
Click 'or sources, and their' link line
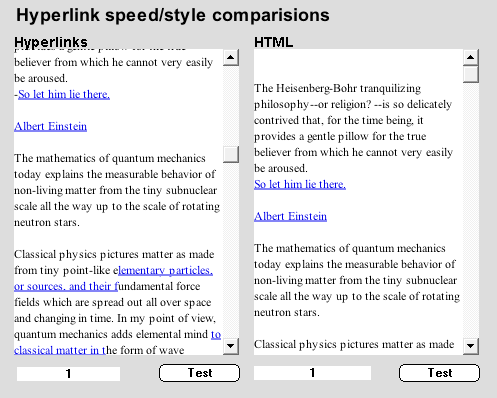(66, 286)
